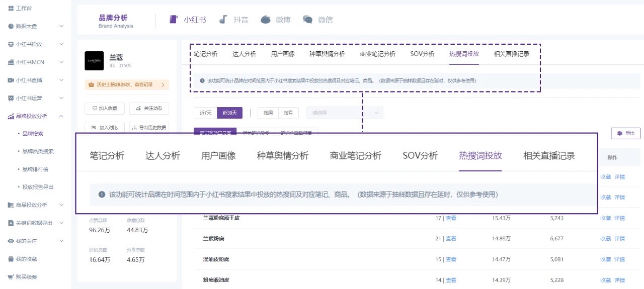Click the 小红书直播 camera icon
644x289 pixels.
(x=11, y=80)
